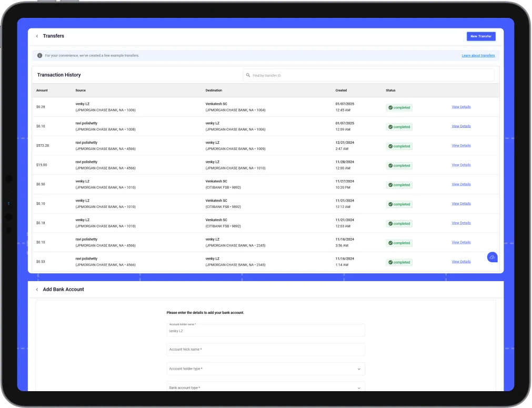Open the round blue cloud support bubble

click(493, 257)
